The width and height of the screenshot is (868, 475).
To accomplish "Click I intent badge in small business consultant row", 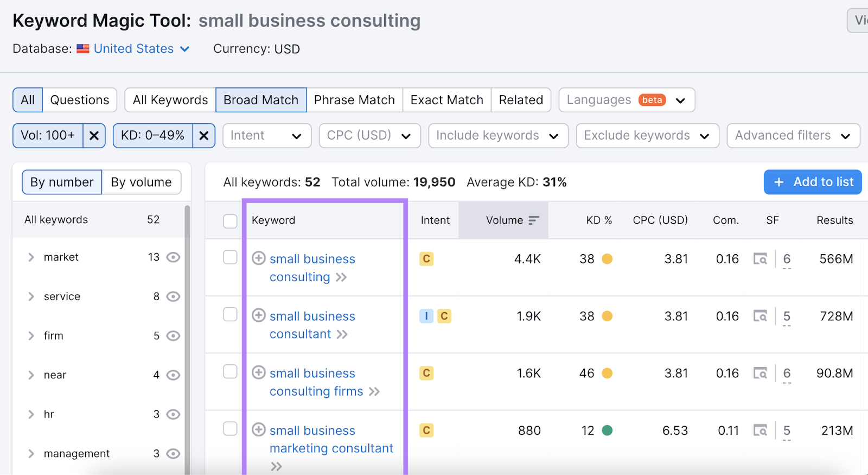I will pyautogui.click(x=426, y=316).
